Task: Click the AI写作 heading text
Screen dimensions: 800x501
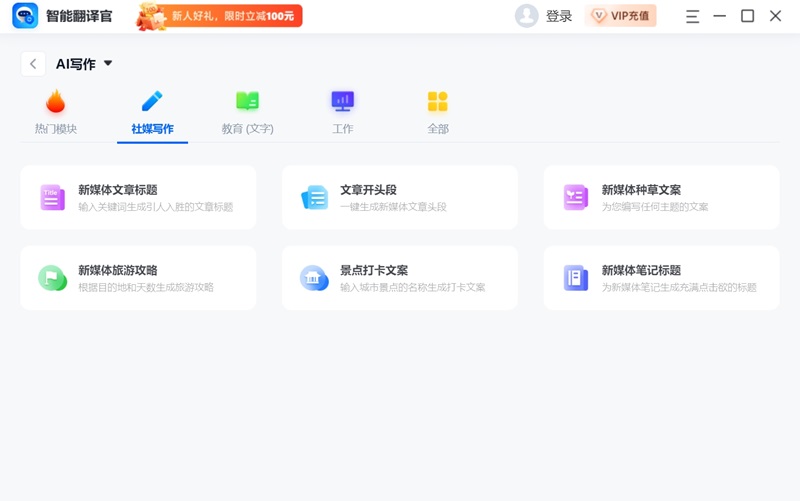Action: (76, 64)
